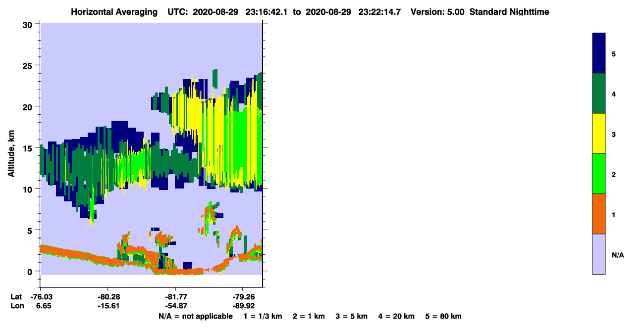The width and height of the screenshot is (644, 330).
Task: Click the yellow colorbar segment labeled 3
Action: coord(599,134)
